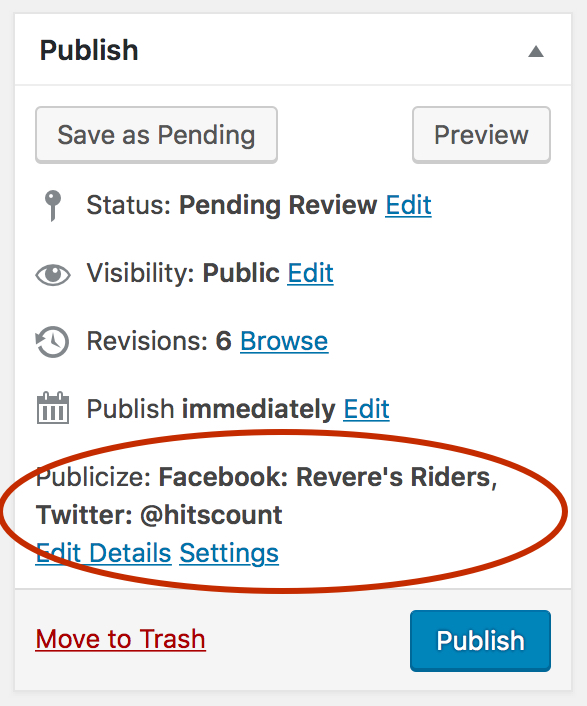The width and height of the screenshot is (587, 706).
Task: Click the Pending Review status text
Action: [x=278, y=205]
